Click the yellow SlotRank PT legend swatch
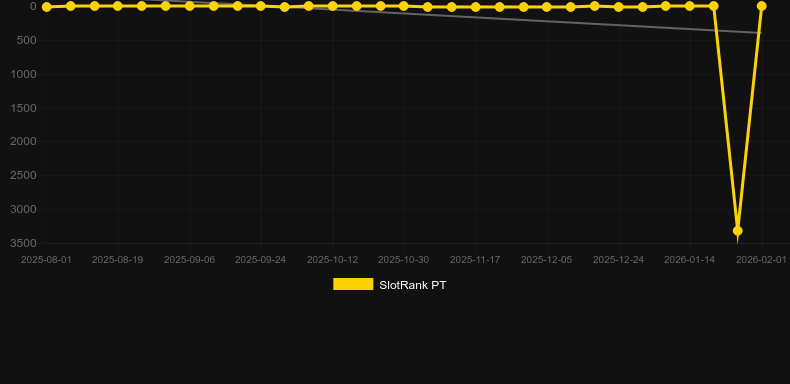The height and width of the screenshot is (384, 790). pyautogui.click(x=353, y=284)
